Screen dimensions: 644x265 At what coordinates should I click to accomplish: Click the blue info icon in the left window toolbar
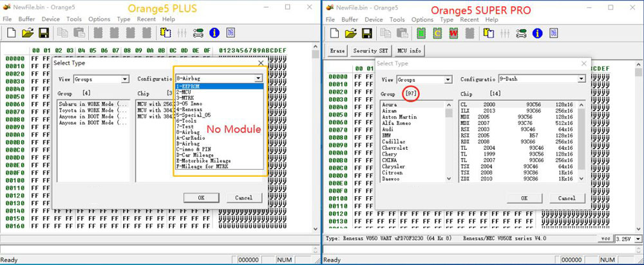click(214, 32)
